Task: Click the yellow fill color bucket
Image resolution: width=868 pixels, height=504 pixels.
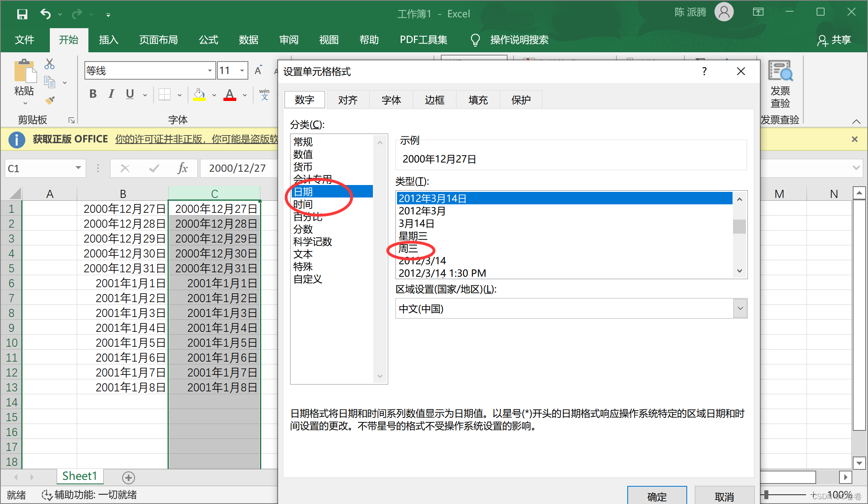Action: tap(199, 95)
